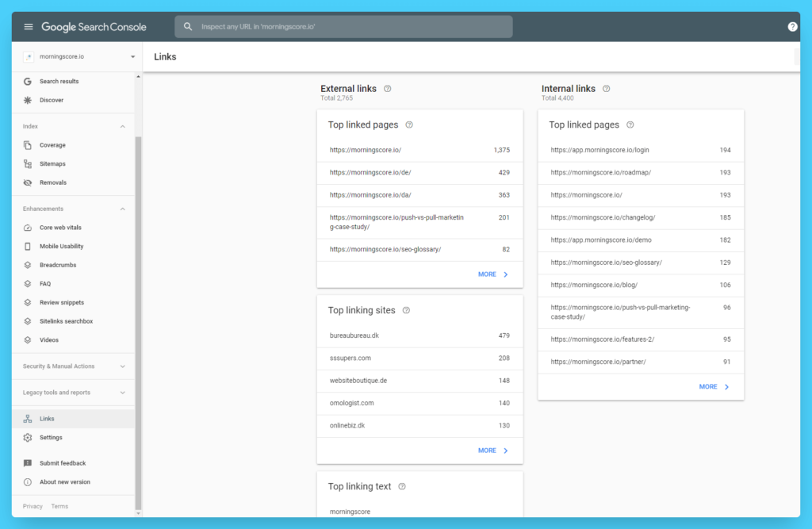Select Search results in the sidebar
Image resolution: width=812 pixels, height=529 pixels.
click(29, 81)
